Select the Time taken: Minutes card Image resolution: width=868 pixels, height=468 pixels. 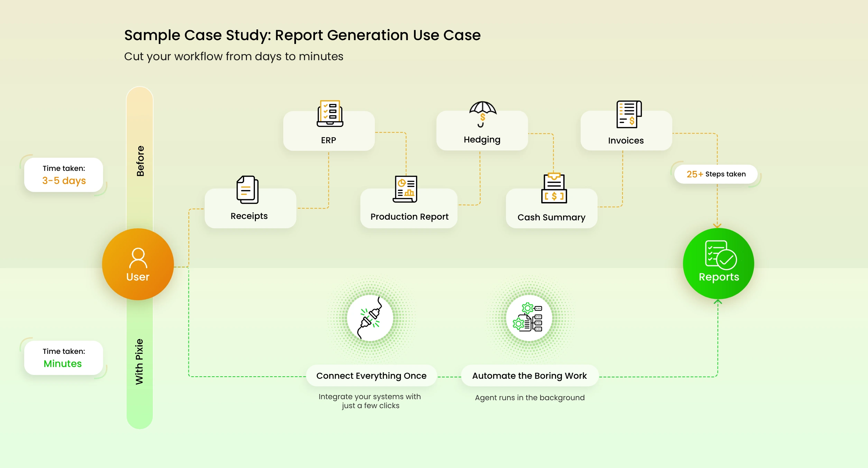point(64,358)
